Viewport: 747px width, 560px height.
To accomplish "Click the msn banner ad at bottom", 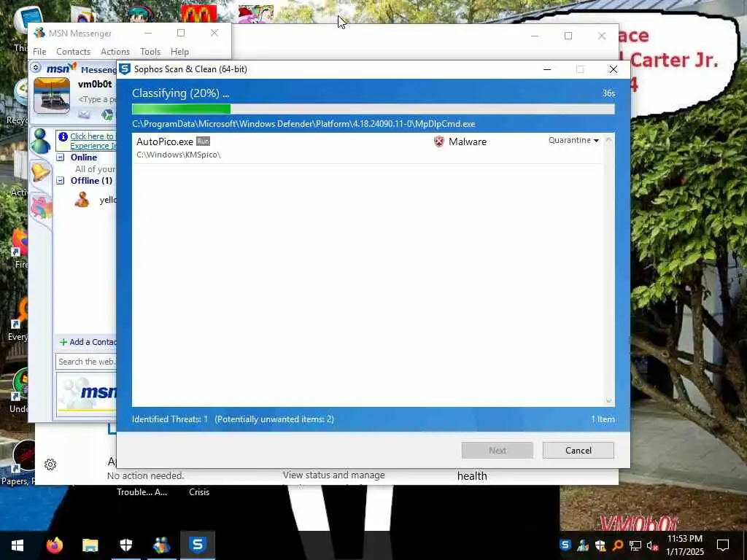I will click(x=87, y=393).
